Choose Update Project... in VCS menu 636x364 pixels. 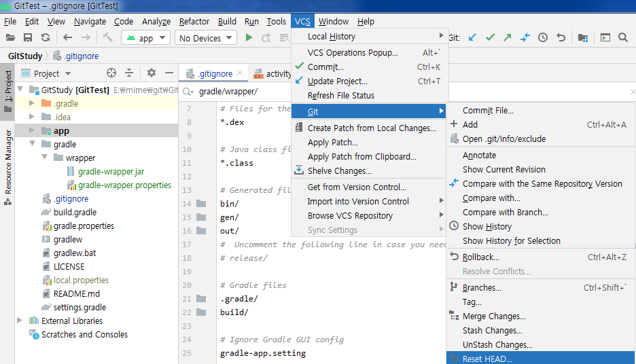(x=370, y=81)
